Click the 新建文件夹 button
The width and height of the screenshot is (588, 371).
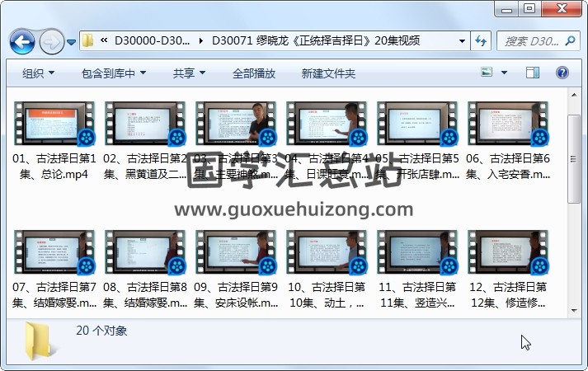point(328,73)
